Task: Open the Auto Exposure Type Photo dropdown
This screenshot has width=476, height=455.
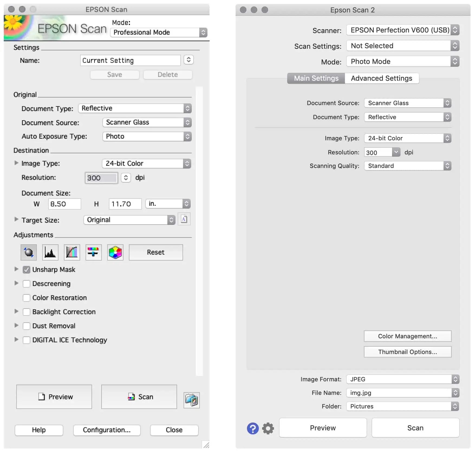Action: coord(147,136)
